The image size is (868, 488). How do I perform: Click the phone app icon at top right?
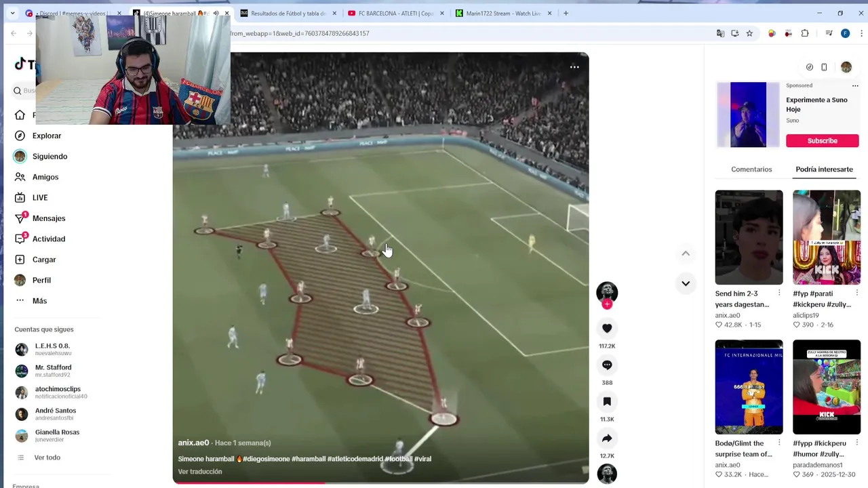tap(824, 67)
